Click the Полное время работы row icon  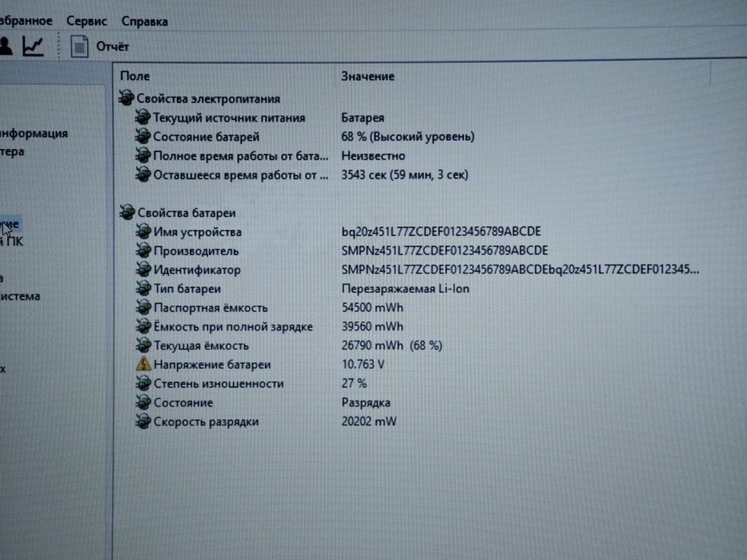tap(143, 156)
